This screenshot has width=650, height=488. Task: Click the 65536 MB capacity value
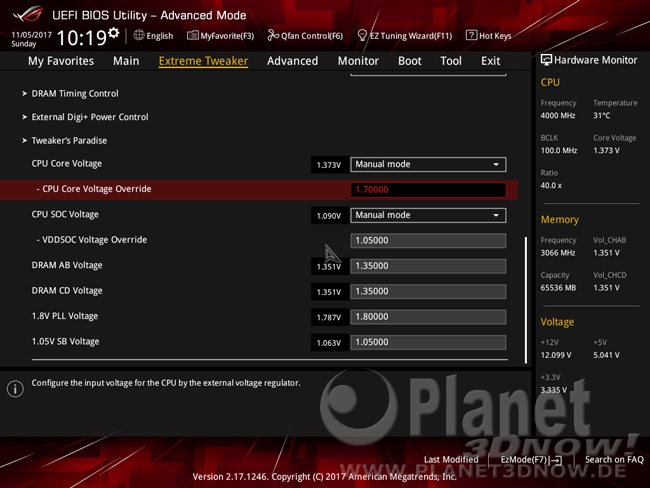pos(558,288)
